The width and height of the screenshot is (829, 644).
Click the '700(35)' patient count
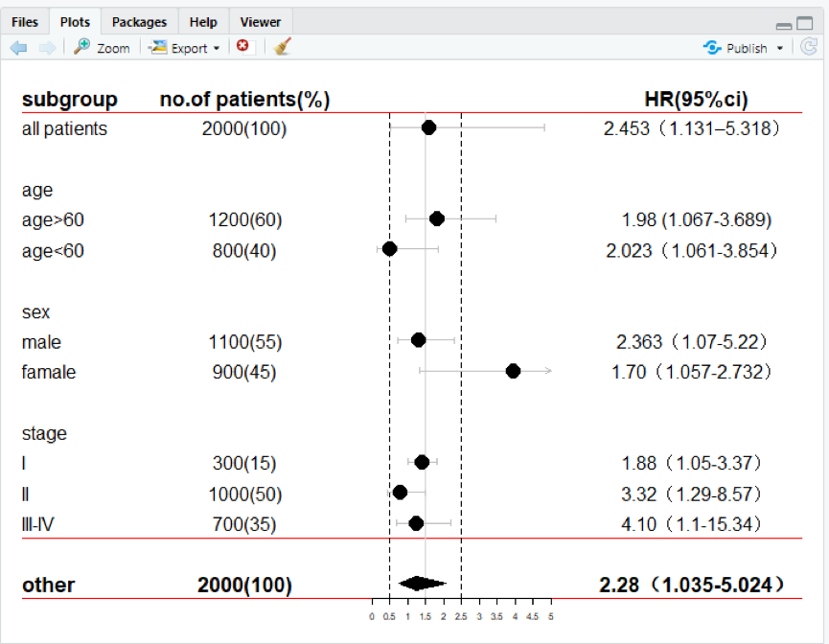pyautogui.click(x=244, y=524)
